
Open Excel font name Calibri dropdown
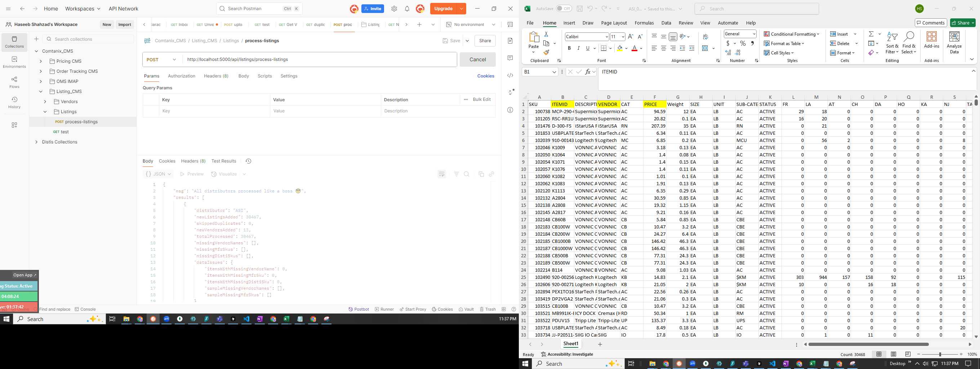coord(606,37)
